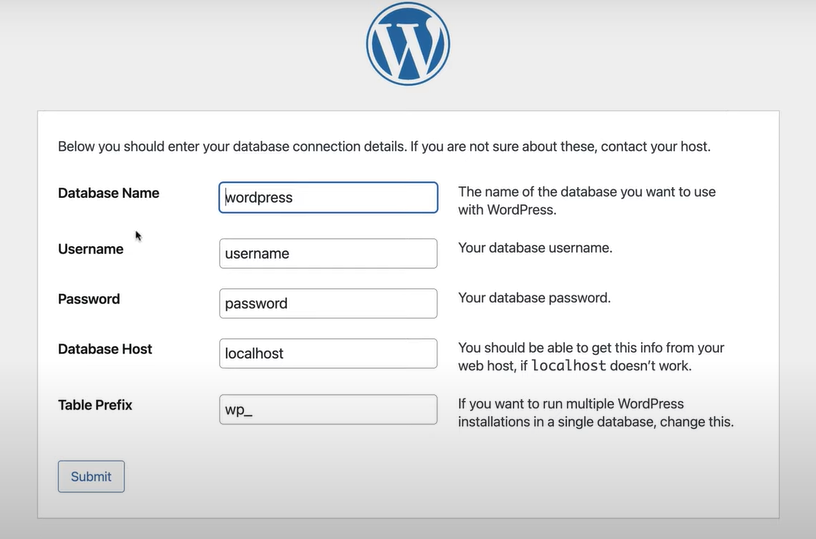Screen dimensions: 816x539
Task: Focus the Database Name field containing wordpress
Action: click(x=328, y=197)
